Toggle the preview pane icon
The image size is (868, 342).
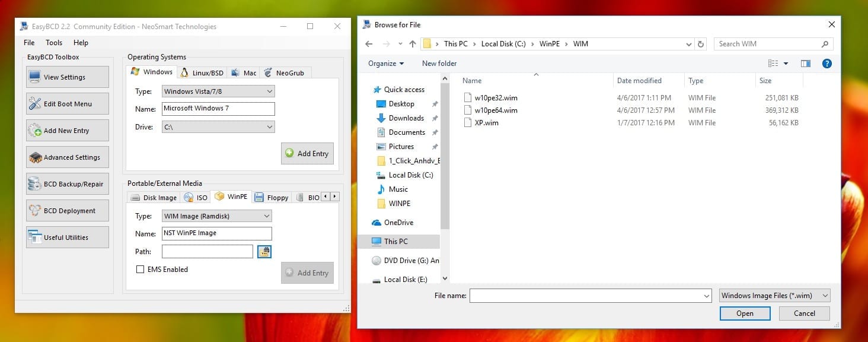pos(805,64)
